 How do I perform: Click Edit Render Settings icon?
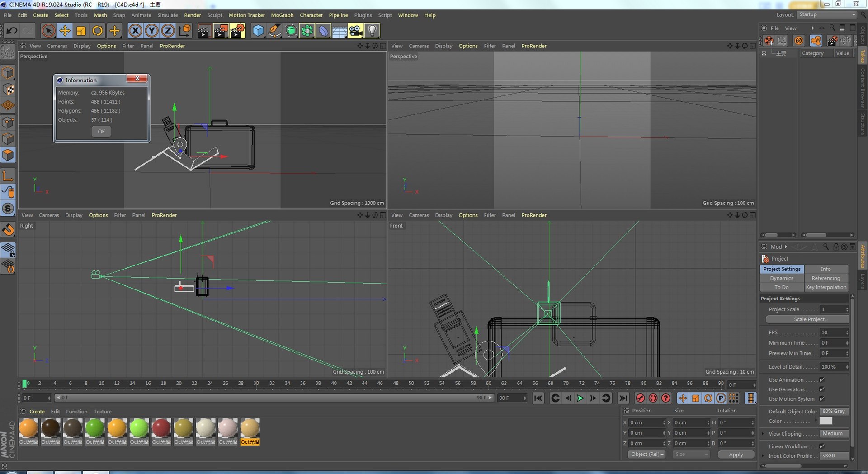(x=237, y=31)
